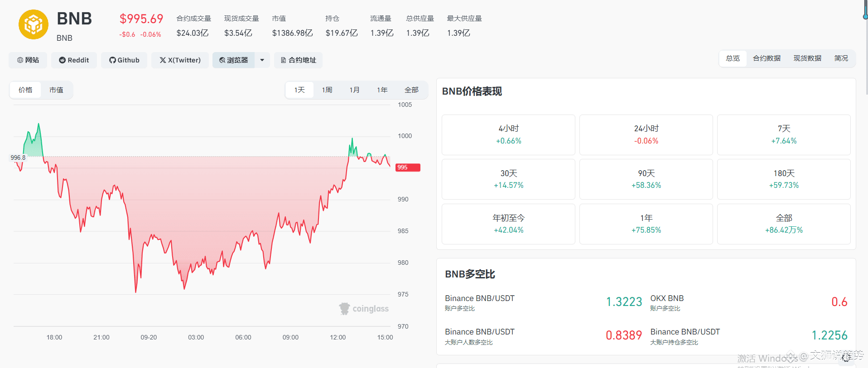Click the 合约成交量 $24.03亿 stat
Image resolution: width=868 pixels, height=368 pixels.
[193, 26]
